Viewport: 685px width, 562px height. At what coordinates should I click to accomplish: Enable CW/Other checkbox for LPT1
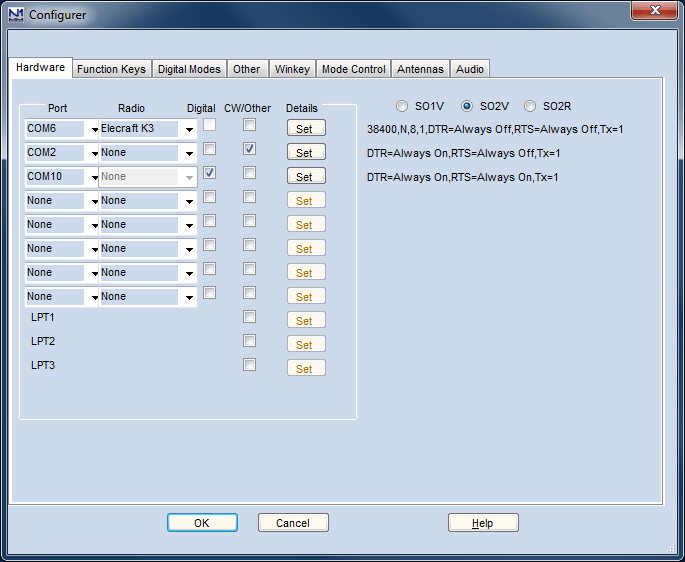pos(249,316)
